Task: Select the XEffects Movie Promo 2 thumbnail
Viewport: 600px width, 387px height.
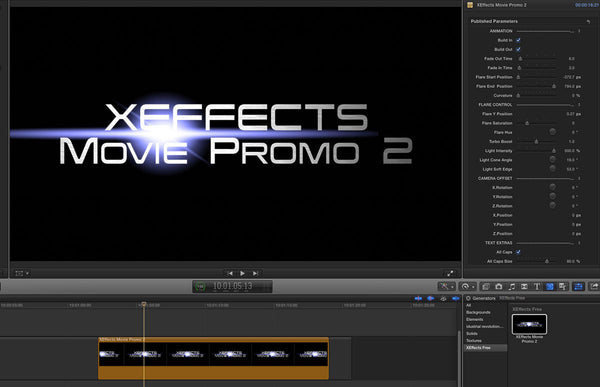Action: tap(529, 325)
